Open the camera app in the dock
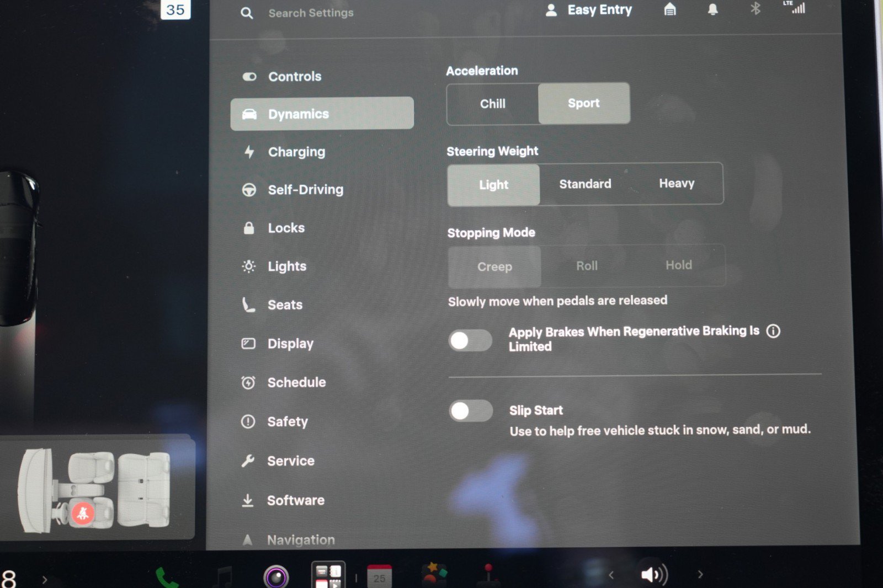The height and width of the screenshot is (588, 883). tap(276, 577)
